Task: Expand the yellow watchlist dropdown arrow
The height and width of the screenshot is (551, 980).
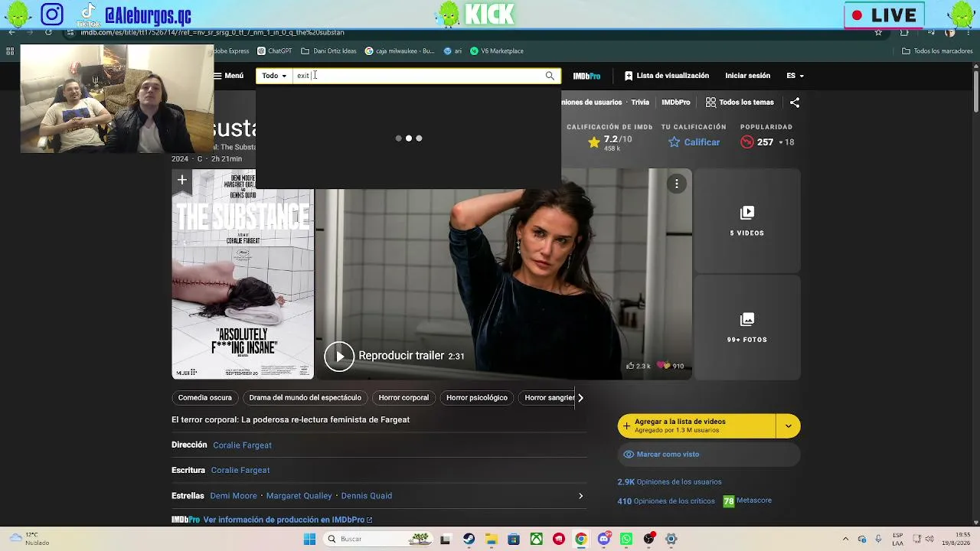Action: tap(788, 426)
